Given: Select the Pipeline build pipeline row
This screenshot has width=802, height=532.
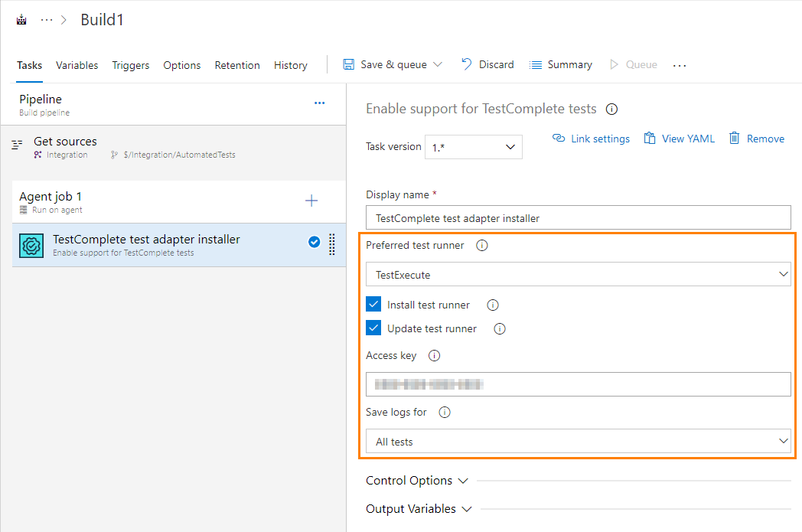Looking at the screenshot, I should click(174, 104).
